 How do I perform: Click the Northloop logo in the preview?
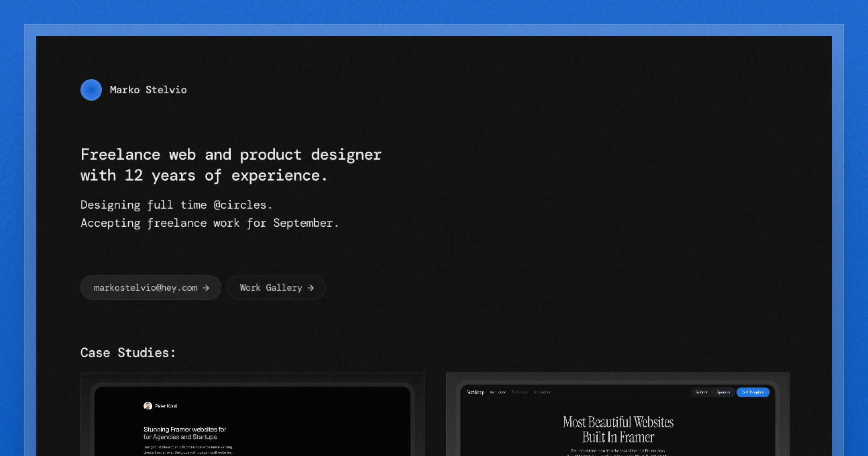[476, 392]
